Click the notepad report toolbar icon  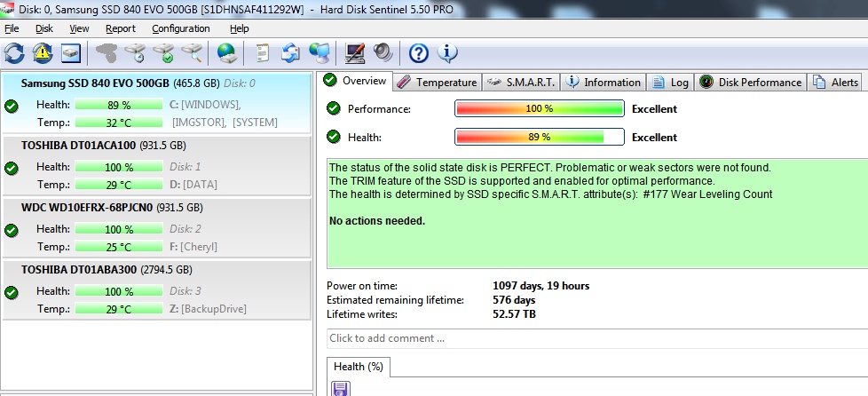click(262, 53)
